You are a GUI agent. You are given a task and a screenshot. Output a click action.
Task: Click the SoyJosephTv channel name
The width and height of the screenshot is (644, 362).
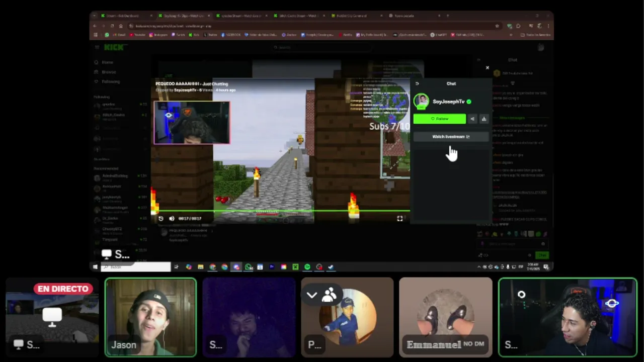(448, 102)
